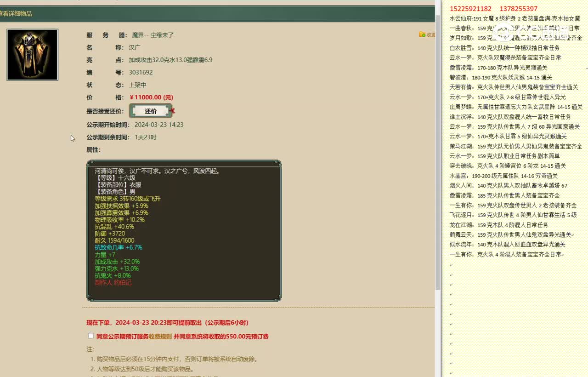Viewport: 588px width, 377px height.
Task: Click the 天若有情 row in the notes list
Action: click(514, 87)
